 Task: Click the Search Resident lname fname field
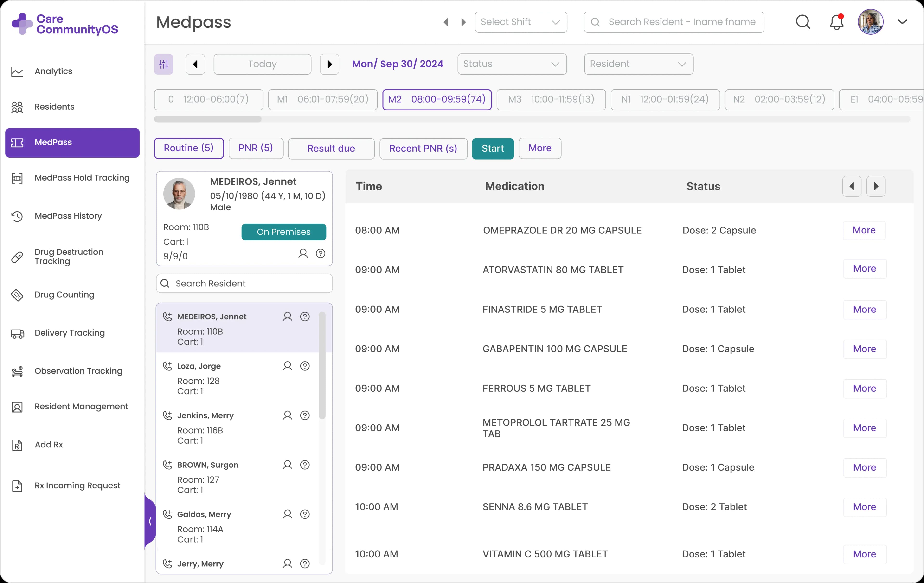(x=674, y=22)
